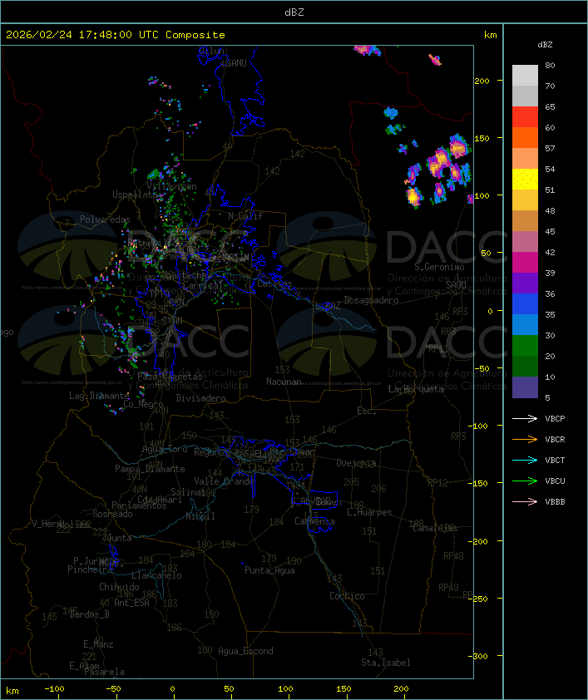Screen dimensions: 588x700
Task: Click the Villavicen map label
Action: pyautogui.click(x=172, y=186)
